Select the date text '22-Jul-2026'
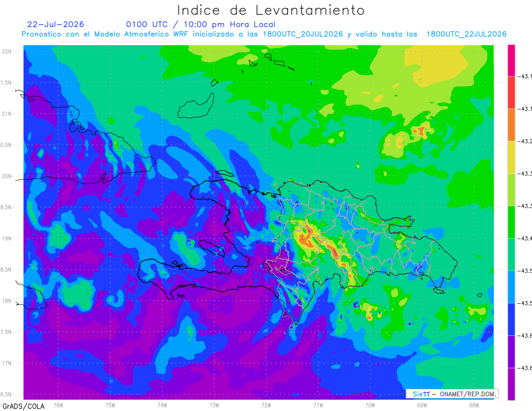The height and width of the screenshot is (411, 532). [x=55, y=24]
